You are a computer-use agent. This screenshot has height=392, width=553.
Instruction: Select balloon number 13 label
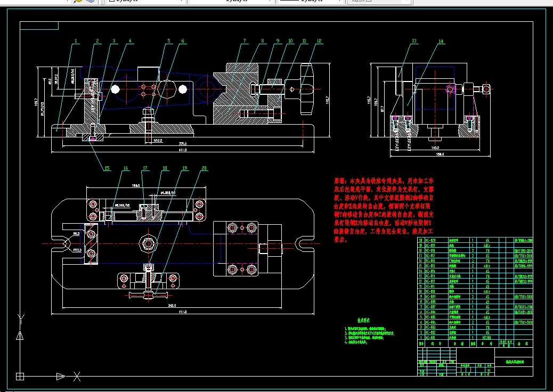tap(414, 41)
